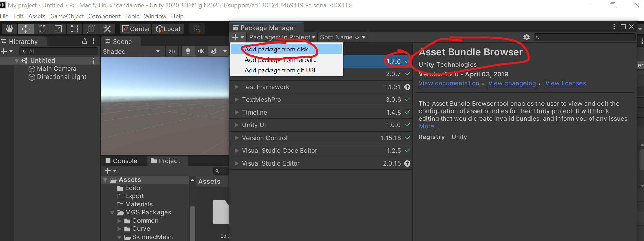Open the Component menu

click(104, 16)
